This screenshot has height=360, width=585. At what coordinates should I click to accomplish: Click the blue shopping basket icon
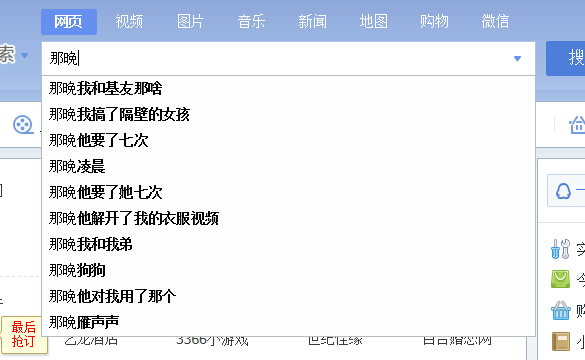(560, 310)
